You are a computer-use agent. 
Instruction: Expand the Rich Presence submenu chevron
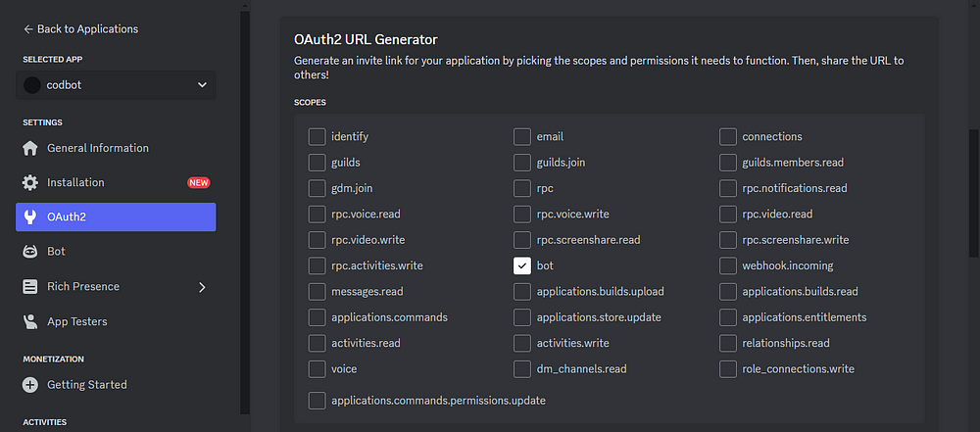coord(202,287)
